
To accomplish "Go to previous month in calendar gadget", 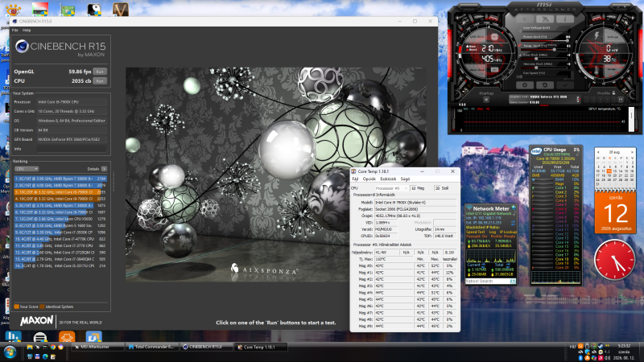I will 598,152.
